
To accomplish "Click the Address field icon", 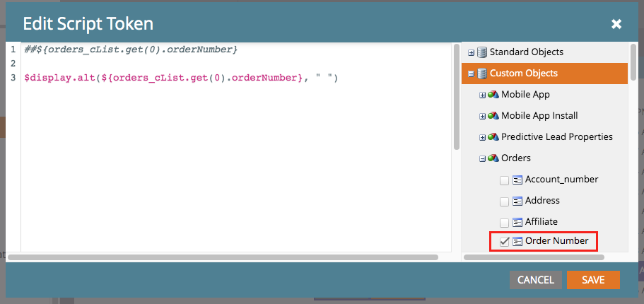I will pos(517,201).
